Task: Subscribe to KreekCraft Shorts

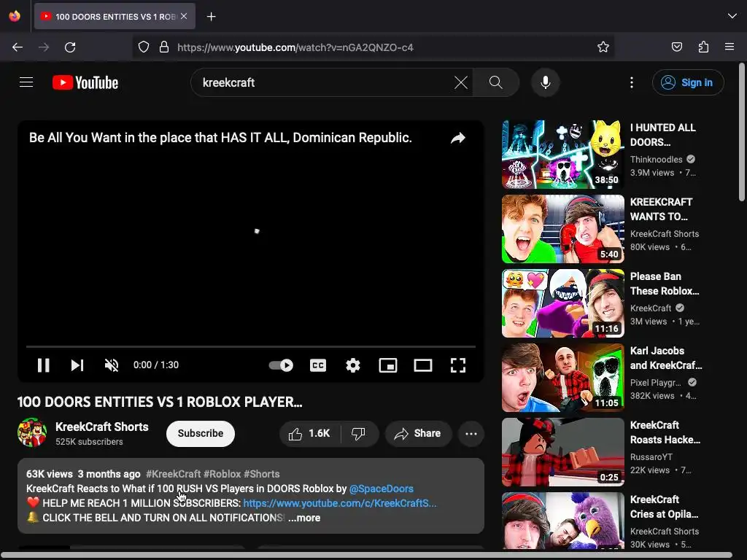Action: tap(201, 433)
